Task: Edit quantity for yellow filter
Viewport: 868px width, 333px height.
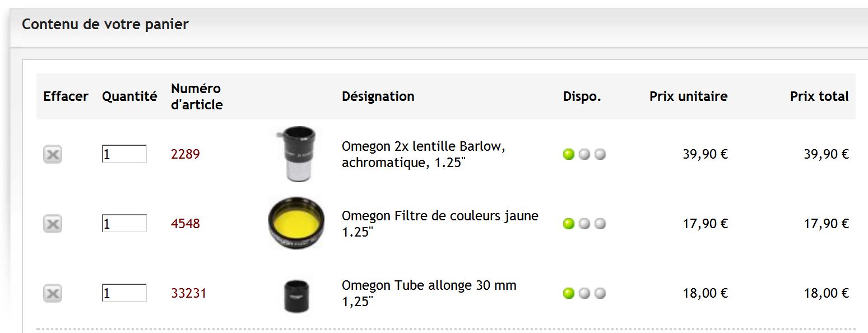Action: (124, 224)
